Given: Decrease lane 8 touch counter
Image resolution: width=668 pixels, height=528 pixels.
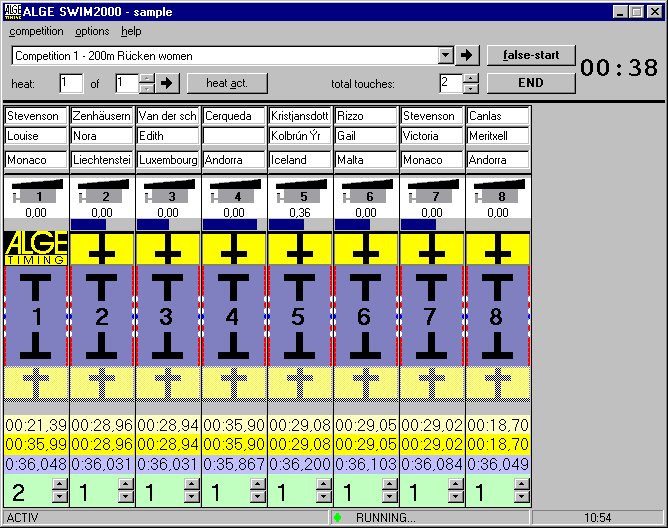Looking at the screenshot, I should tap(522, 496).
